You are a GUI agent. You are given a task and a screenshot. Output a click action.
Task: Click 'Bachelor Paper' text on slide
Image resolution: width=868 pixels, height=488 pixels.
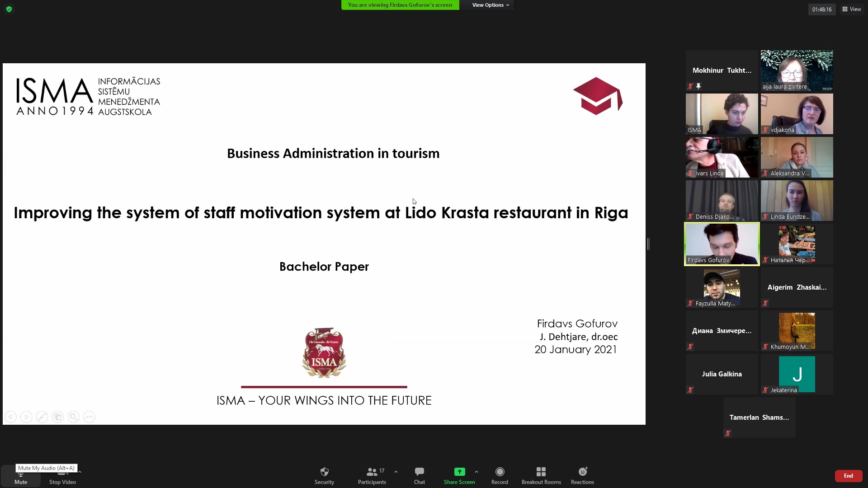click(324, 267)
